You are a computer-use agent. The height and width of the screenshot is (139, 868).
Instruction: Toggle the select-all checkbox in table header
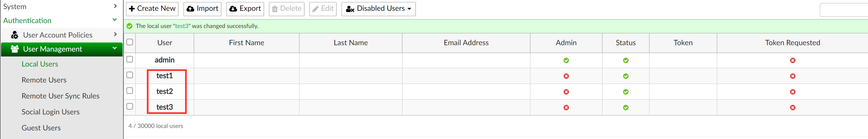tap(130, 42)
